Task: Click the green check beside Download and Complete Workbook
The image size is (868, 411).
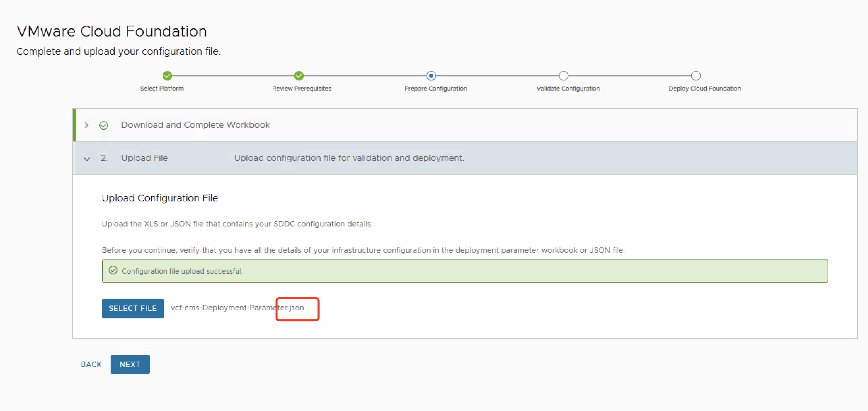Action: pyautogui.click(x=104, y=125)
